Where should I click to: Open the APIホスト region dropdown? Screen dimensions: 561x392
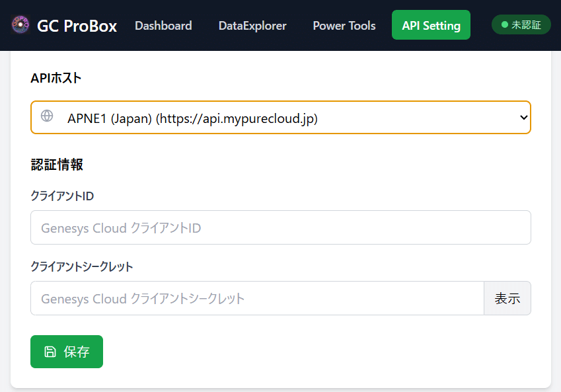[x=280, y=118]
